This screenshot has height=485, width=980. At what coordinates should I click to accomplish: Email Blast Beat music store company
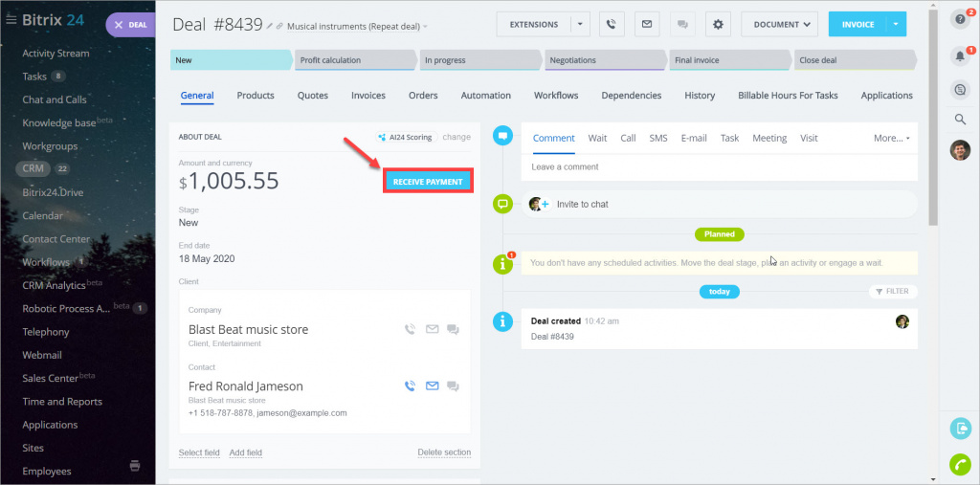tap(432, 329)
